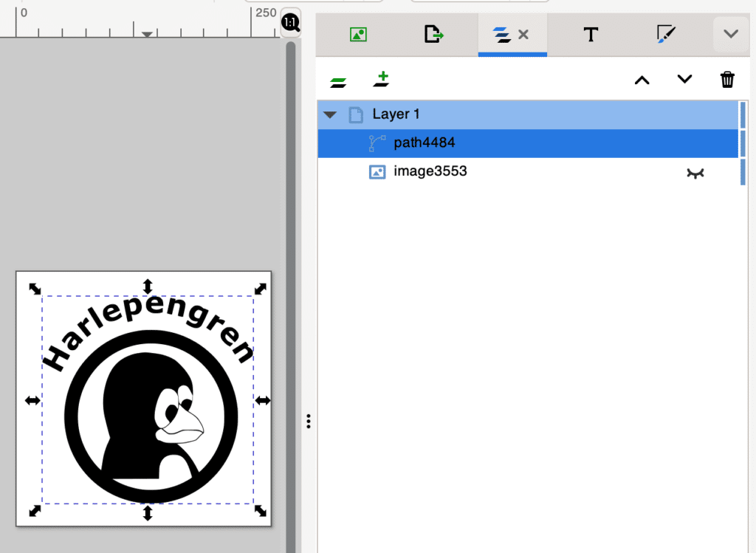Click the Layer 1 color bar
Image resolution: width=756 pixels, height=553 pixels.
pyautogui.click(x=743, y=114)
